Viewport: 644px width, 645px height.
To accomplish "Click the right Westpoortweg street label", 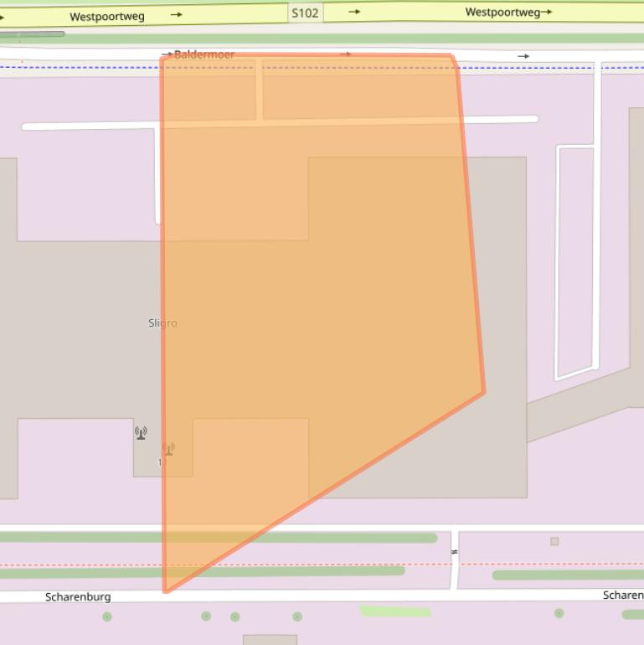I will pyautogui.click(x=502, y=12).
